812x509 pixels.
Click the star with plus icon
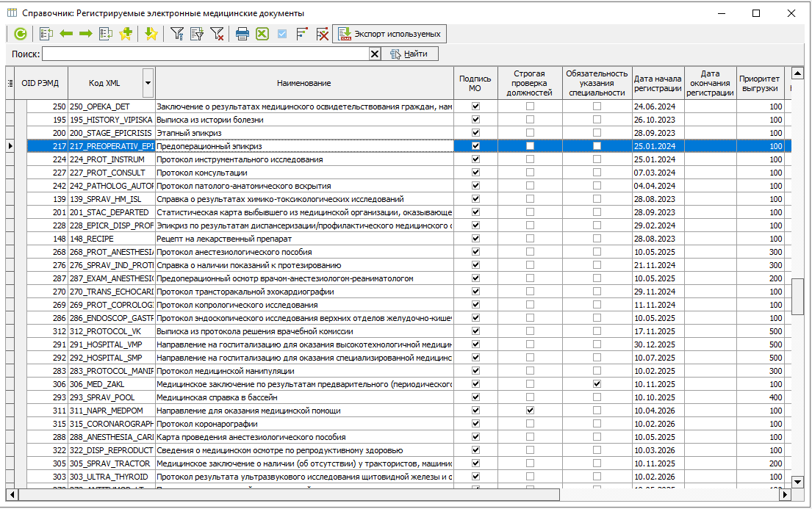[x=126, y=35]
